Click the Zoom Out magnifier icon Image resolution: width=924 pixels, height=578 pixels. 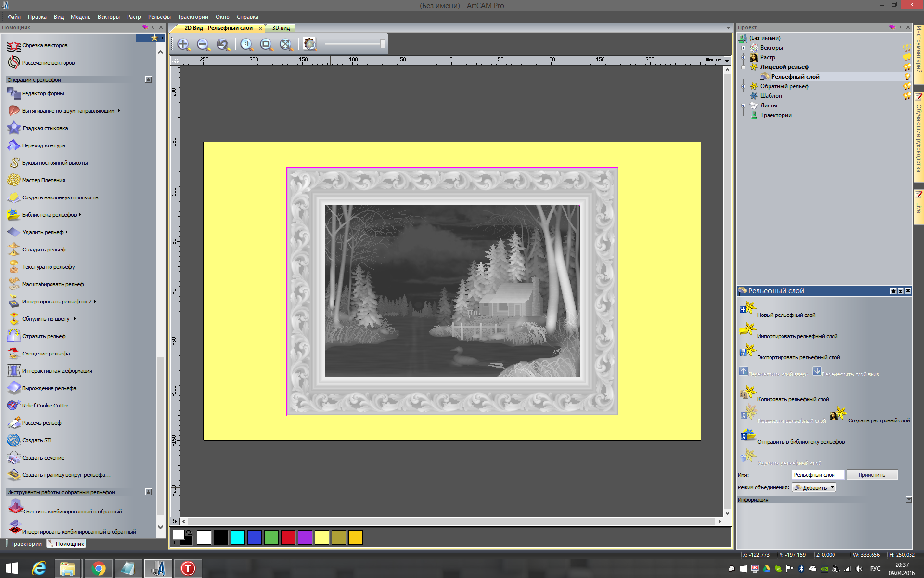203,44
